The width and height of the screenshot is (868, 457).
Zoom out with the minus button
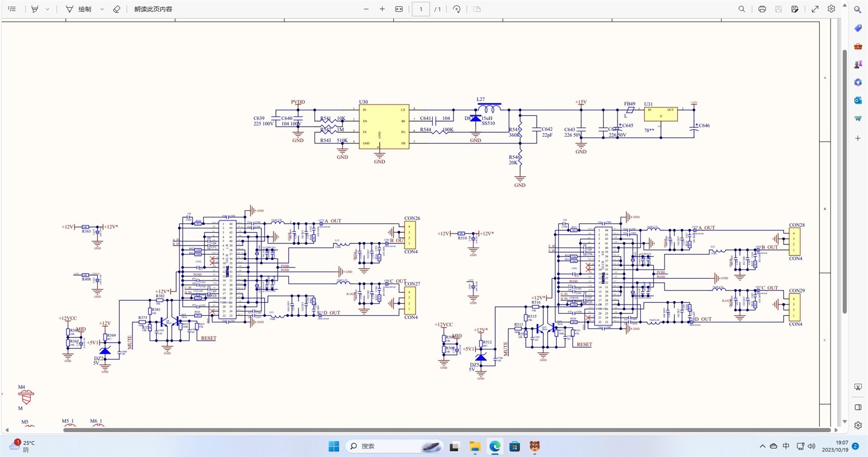pos(366,9)
